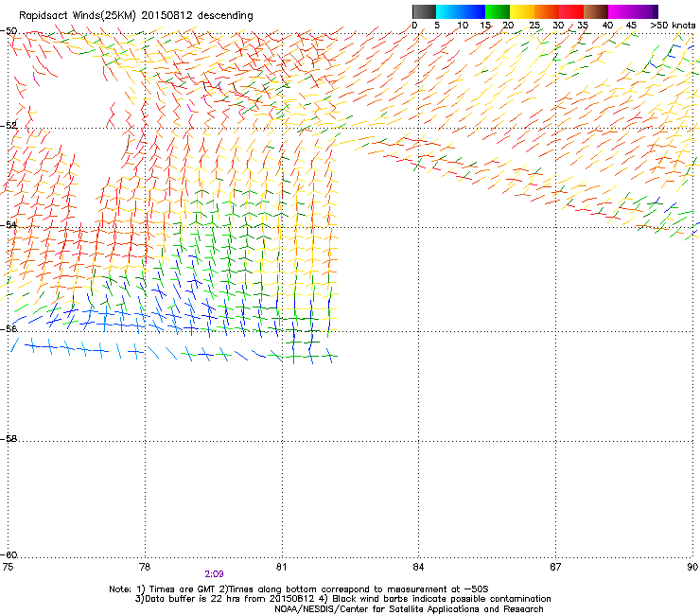The width and height of the screenshot is (700, 615).
Task: Click the '-58' latitude axis label
Action: tap(9, 439)
